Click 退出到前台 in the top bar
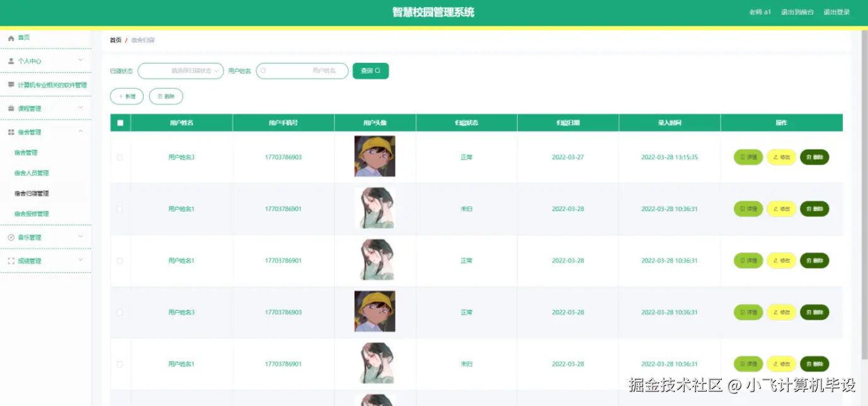Viewport: 868px width, 406px height. tap(797, 12)
